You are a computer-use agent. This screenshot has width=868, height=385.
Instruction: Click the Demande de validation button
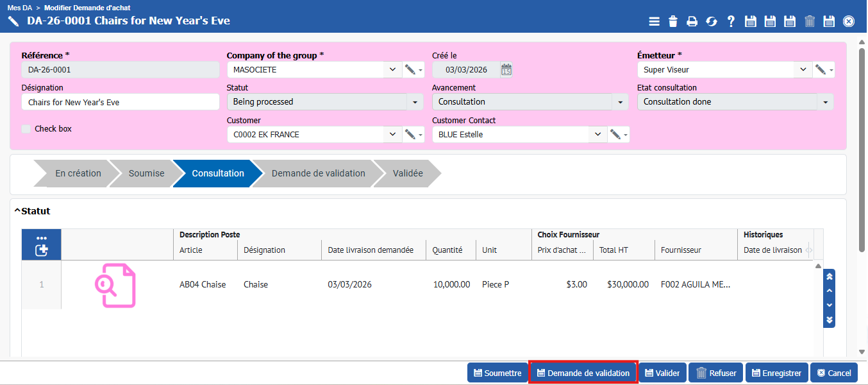582,373
